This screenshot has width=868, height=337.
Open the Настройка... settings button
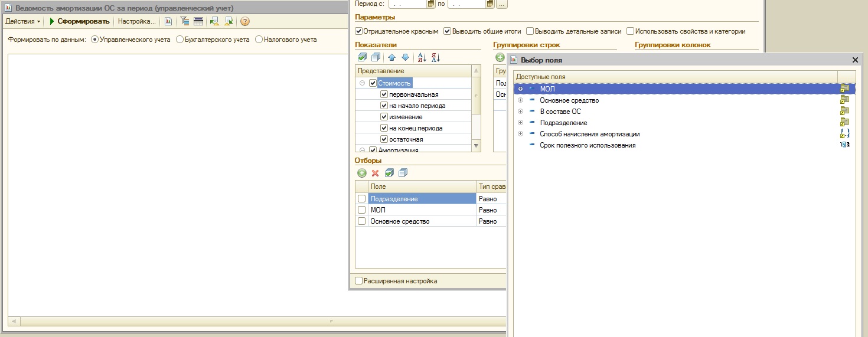(x=136, y=21)
